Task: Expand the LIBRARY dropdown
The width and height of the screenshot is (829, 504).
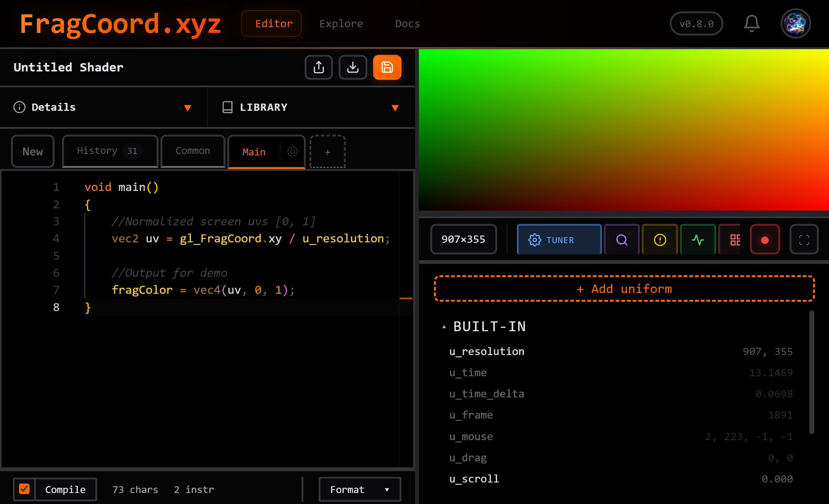Action: click(310, 107)
